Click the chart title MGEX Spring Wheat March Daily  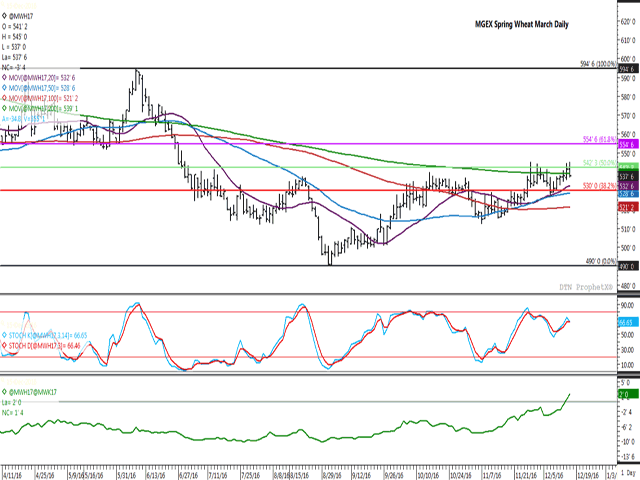point(522,24)
